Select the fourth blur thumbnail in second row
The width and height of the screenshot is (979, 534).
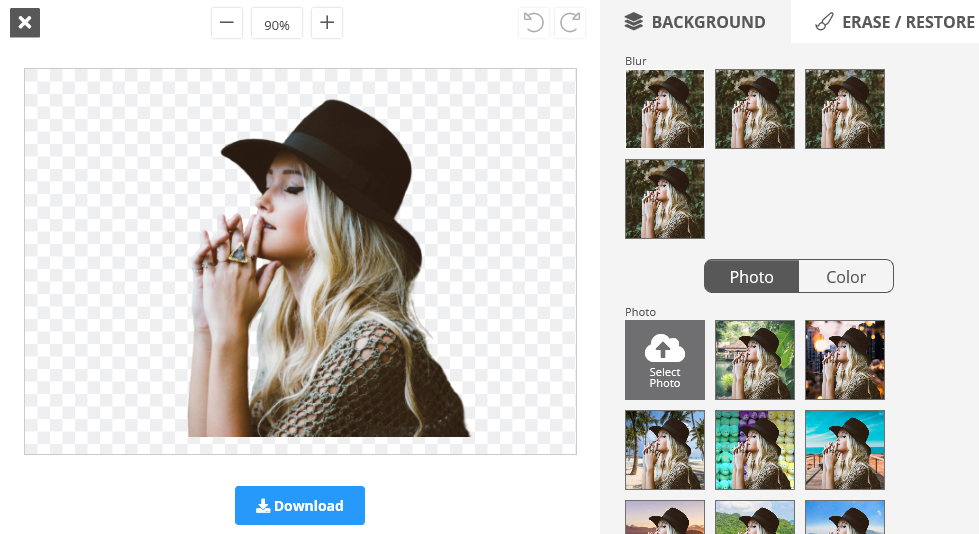tap(665, 199)
